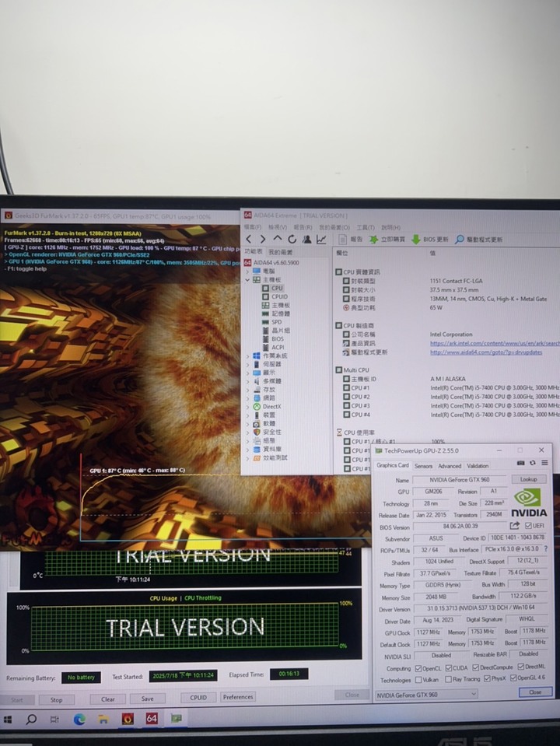Expand 電腦 node in AIDA64 tree
560x746 pixels.
tap(247, 271)
